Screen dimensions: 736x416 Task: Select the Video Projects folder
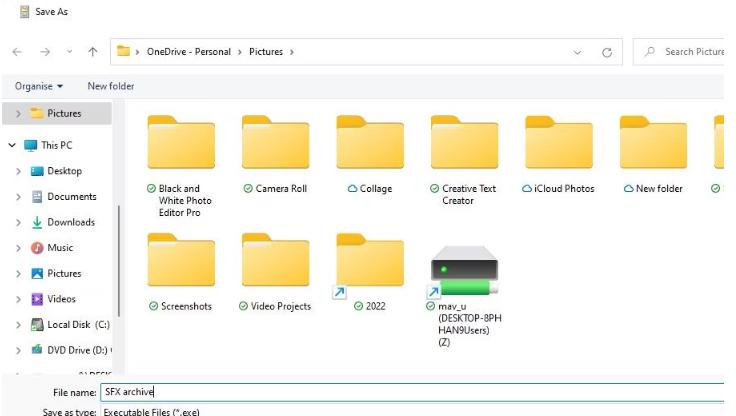(x=276, y=272)
